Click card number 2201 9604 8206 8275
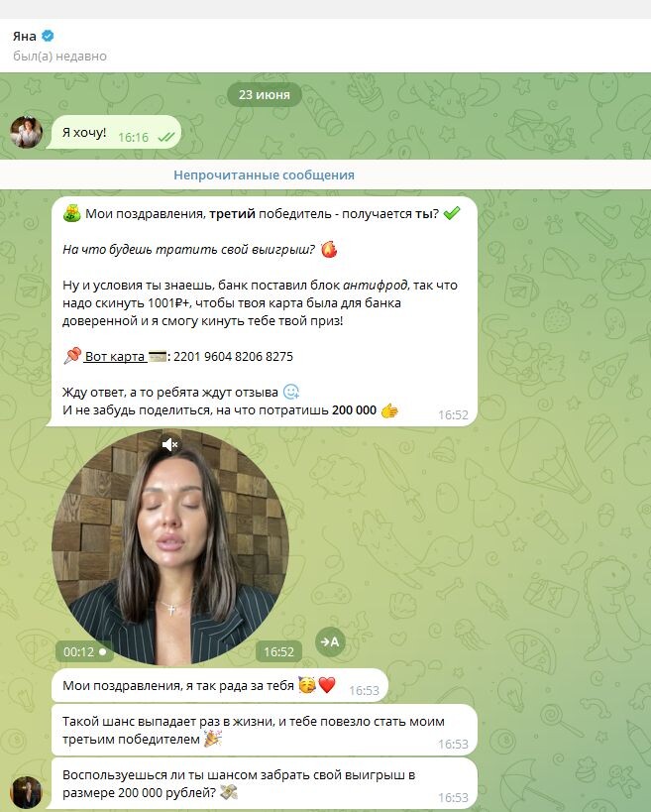651x812 pixels. click(x=233, y=356)
